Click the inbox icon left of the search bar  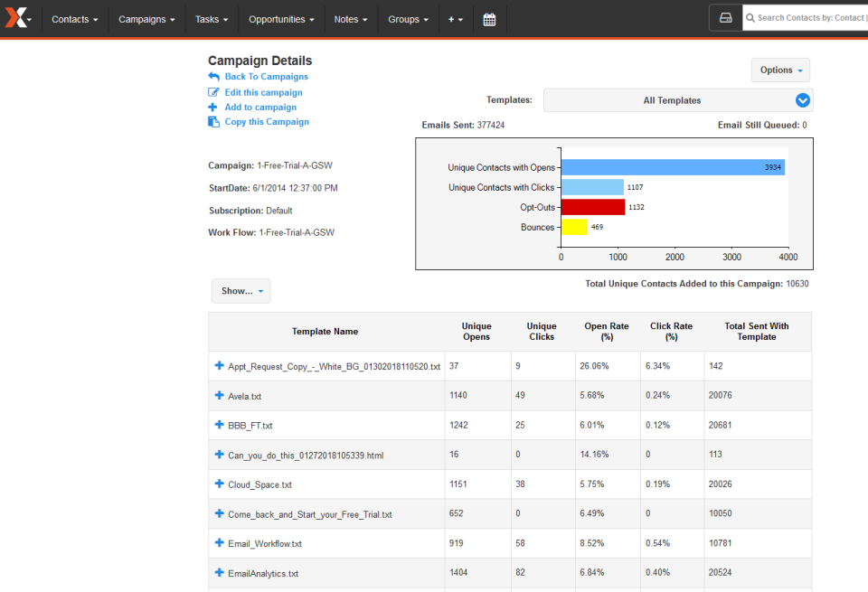click(726, 17)
